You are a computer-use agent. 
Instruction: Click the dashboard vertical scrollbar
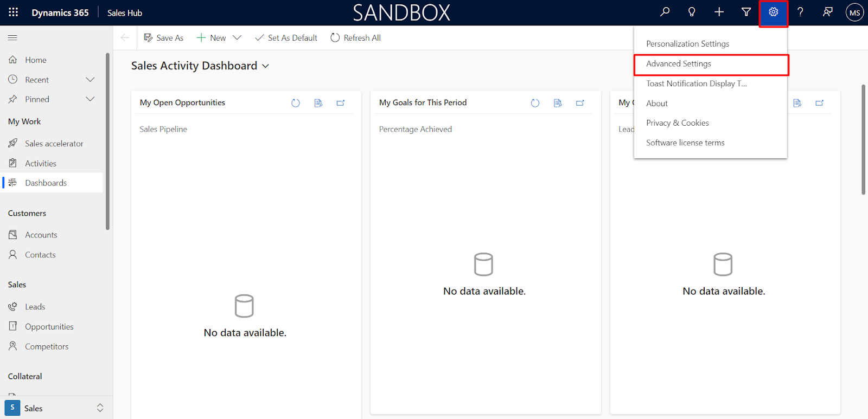[x=863, y=139]
